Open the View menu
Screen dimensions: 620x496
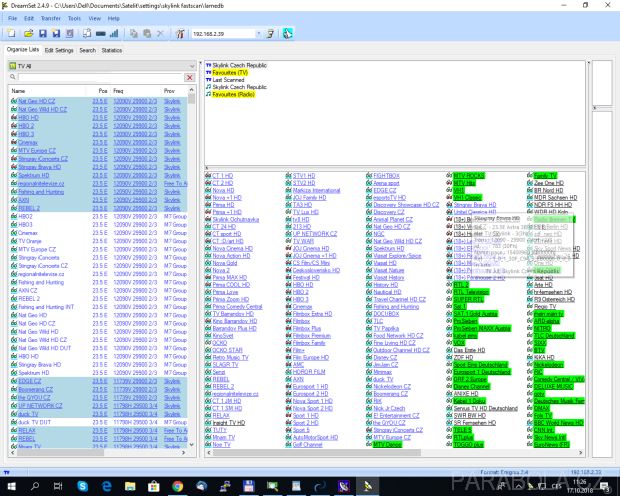95,18
